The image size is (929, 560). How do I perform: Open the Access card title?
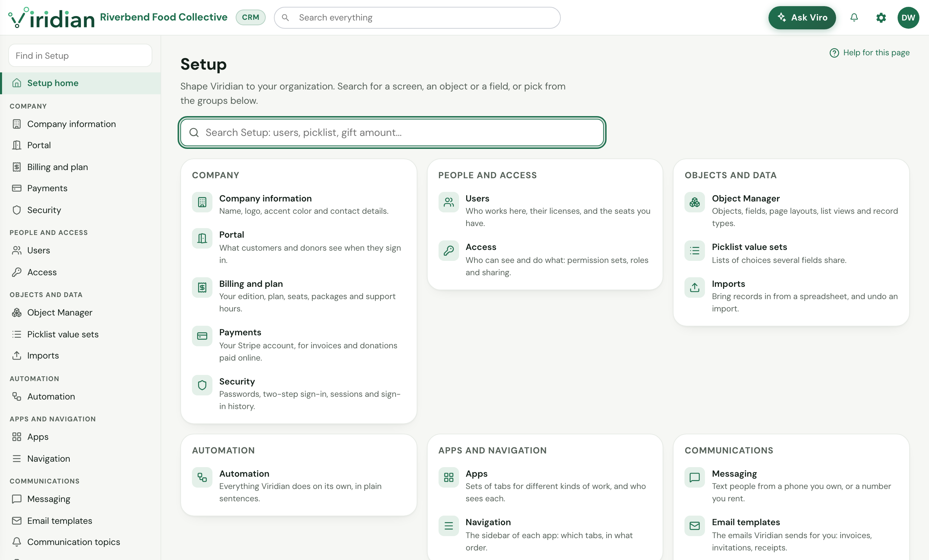481,247
